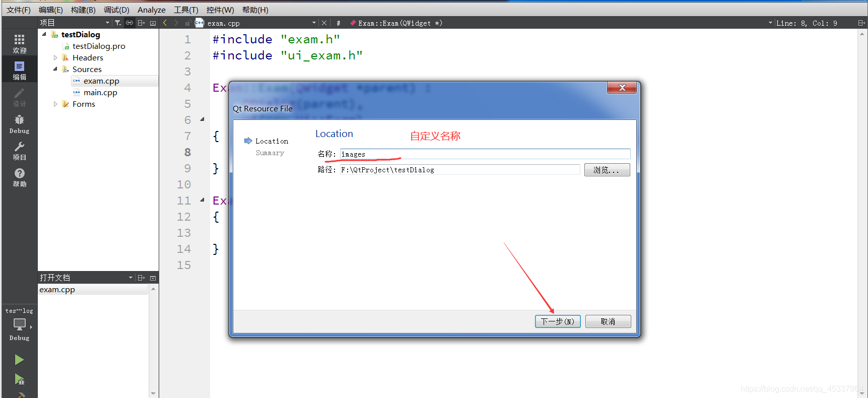
Task: Open the Design (设计) mode
Action: (19, 97)
